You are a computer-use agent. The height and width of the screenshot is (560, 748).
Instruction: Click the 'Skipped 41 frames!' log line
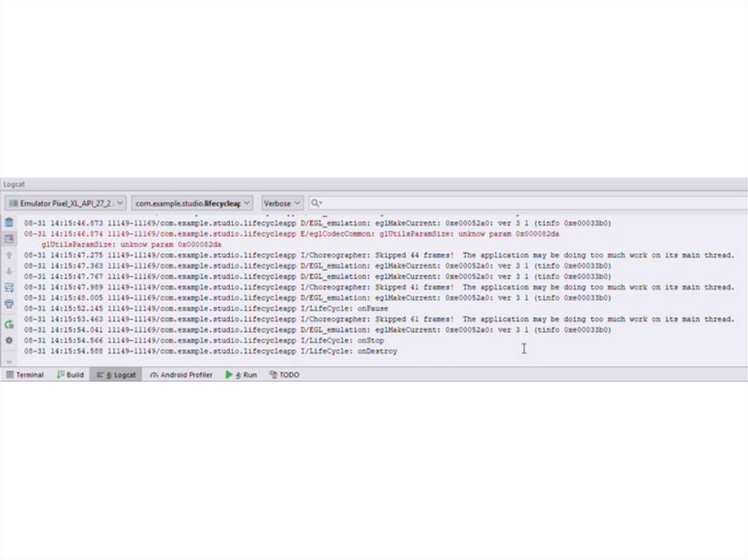pyautogui.click(x=379, y=287)
